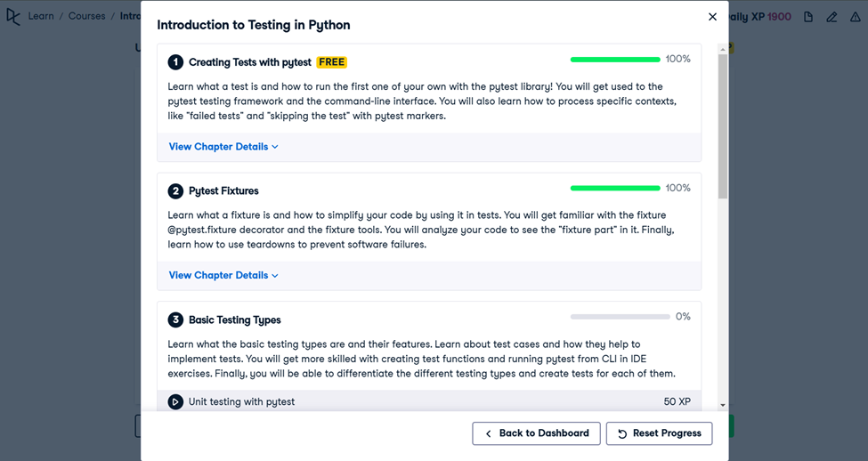The height and width of the screenshot is (461, 868).
Task: Click chapter 3 number badge
Action: pyautogui.click(x=175, y=319)
